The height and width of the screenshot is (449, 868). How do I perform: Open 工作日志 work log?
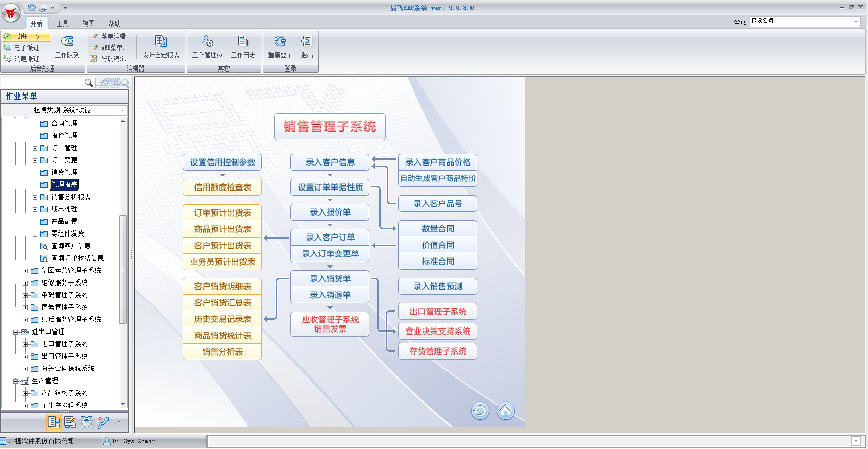click(x=243, y=48)
